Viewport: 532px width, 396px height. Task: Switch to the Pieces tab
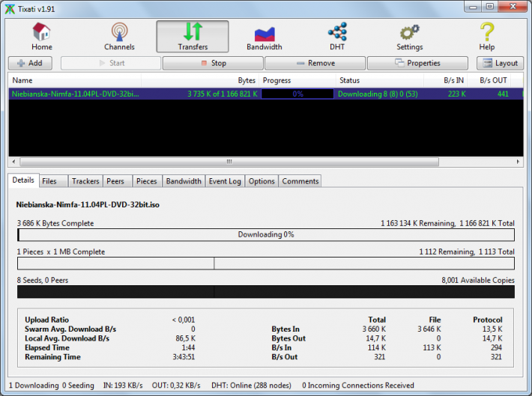[147, 181]
